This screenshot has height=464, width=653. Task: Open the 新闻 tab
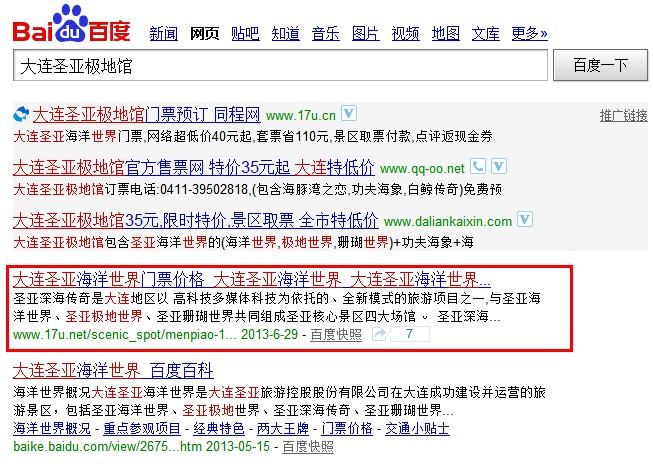[x=164, y=33]
